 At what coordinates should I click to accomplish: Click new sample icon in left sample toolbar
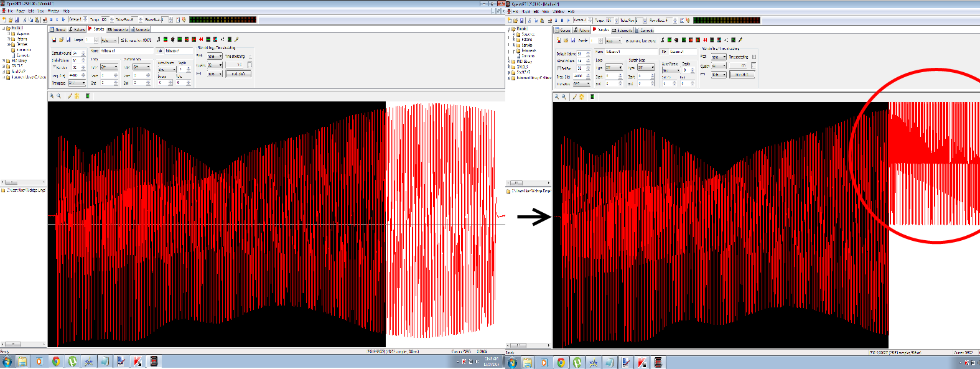point(54,40)
